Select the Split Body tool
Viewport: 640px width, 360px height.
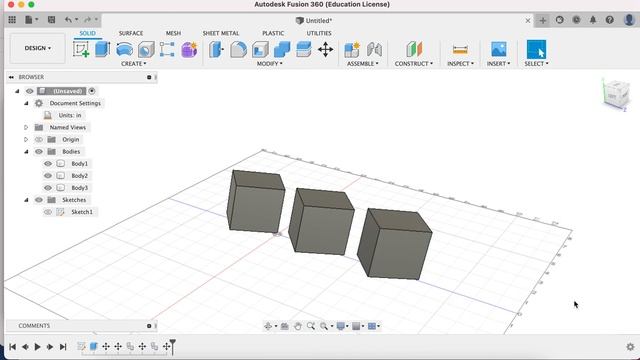coord(304,49)
